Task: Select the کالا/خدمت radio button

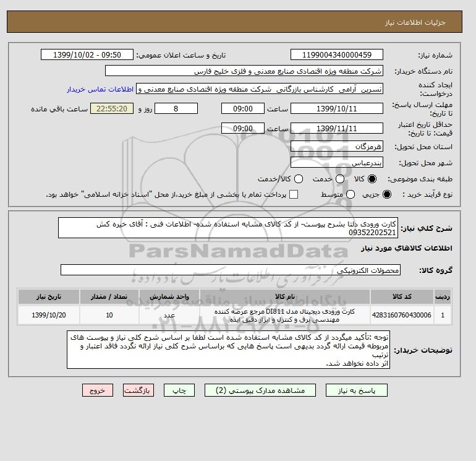Action: pyautogui.click(x=299, y=179)
